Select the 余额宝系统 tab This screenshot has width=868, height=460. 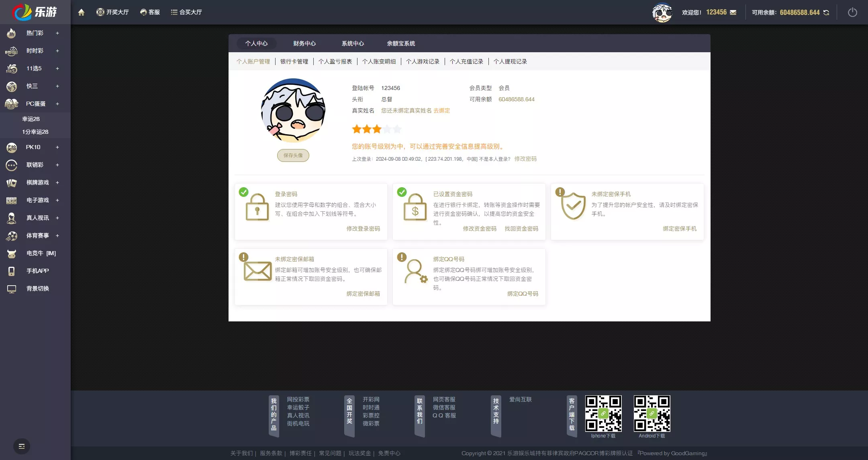click(x=401, y=43)
